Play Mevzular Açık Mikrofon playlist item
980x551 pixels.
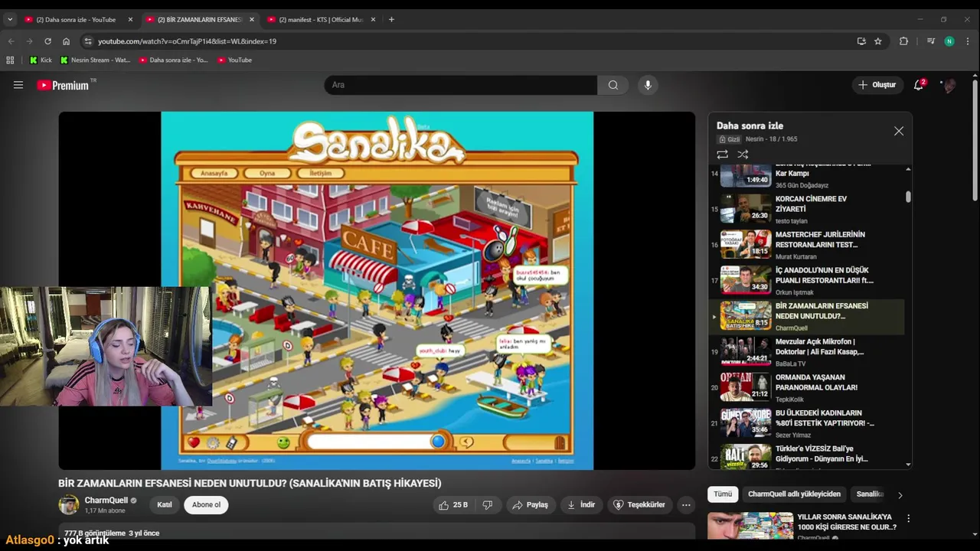tap(808, 351)
